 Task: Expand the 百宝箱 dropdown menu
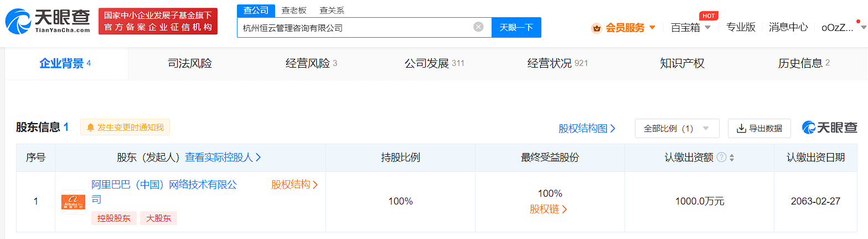pyautogui.click(x=707, y=28)
